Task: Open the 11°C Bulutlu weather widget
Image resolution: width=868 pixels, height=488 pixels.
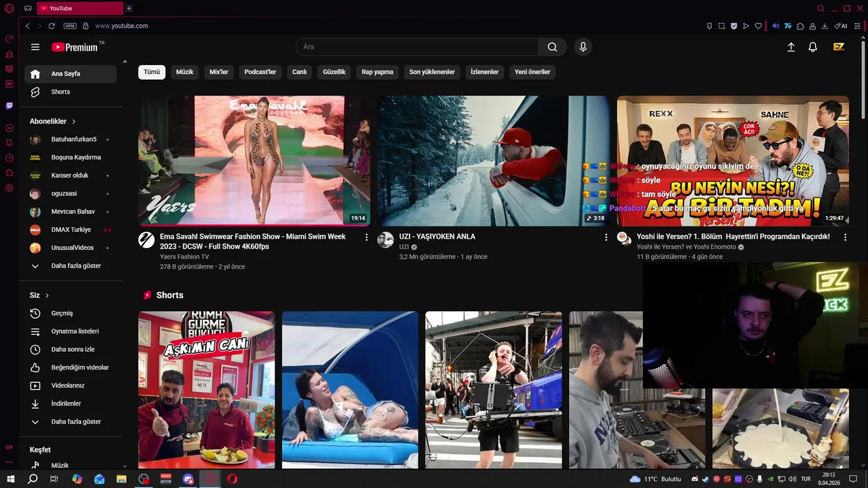Action: pos(655,479)
